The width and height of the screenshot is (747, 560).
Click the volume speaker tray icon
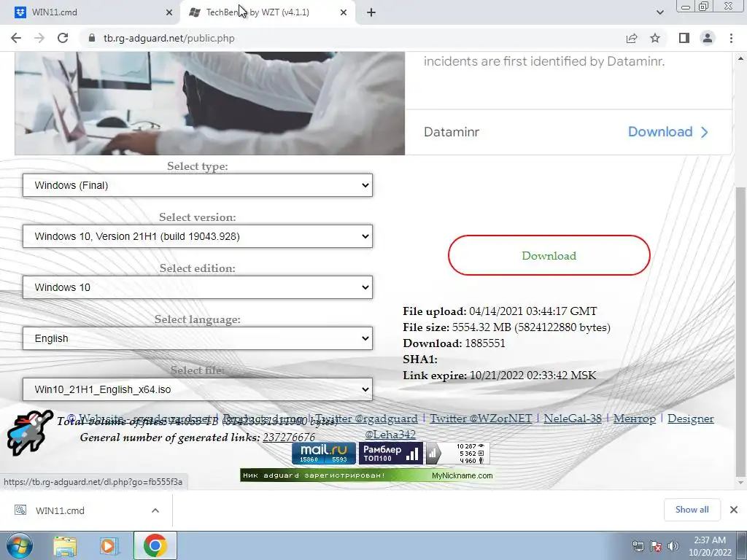coord(673,546)
